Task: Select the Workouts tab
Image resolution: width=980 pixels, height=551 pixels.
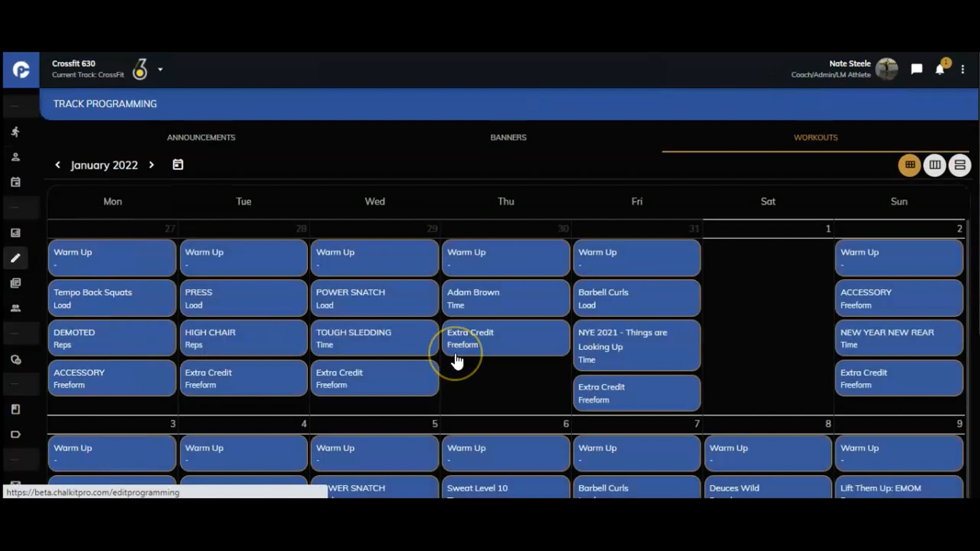Action: (816, 138)
